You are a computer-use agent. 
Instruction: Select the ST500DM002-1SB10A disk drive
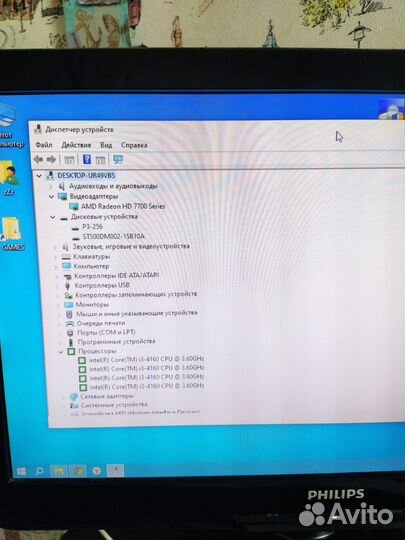[114, 236]
